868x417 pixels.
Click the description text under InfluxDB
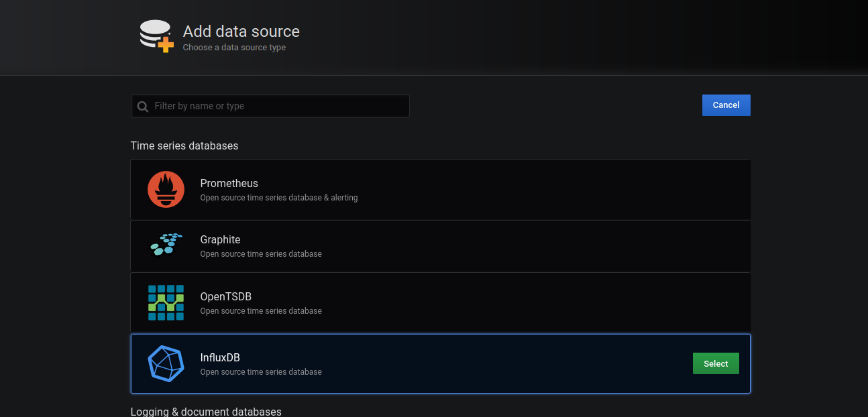(261, 372)
